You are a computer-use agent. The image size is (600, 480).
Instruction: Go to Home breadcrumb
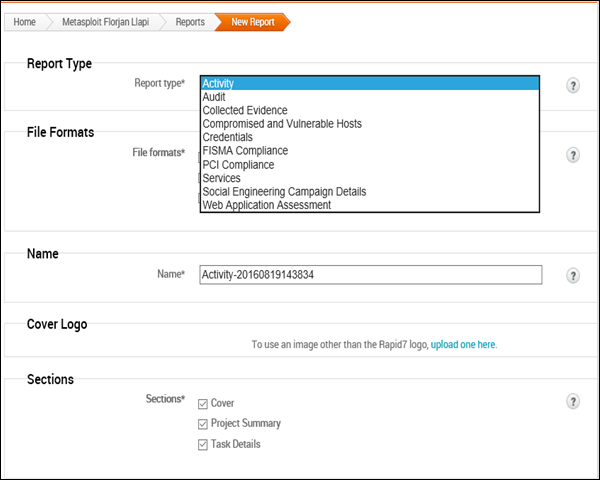click(x=25, y=21)
